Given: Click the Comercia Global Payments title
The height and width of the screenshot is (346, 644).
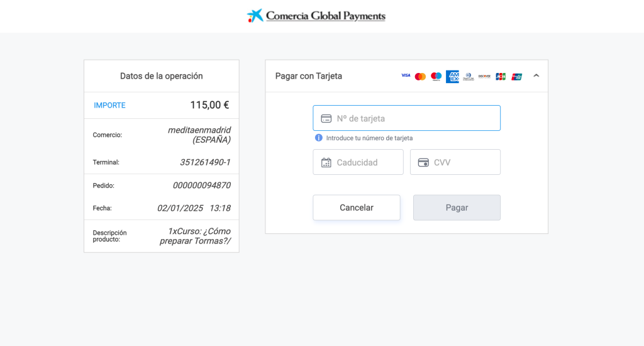Looking at the screenshot, I should coord(326,16).
